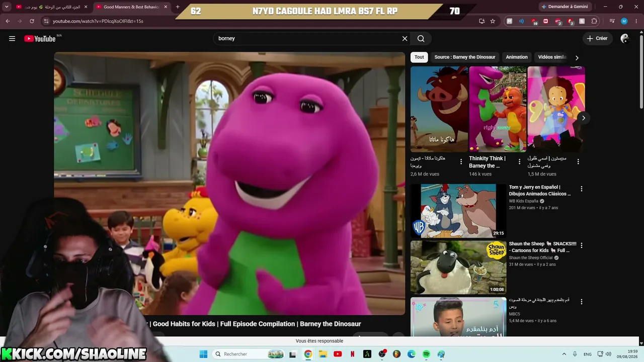The image size is (644, 362).
Task: Open options for the Tom y Jerry video
Action: pyautogui.click(x=582, y=189)
